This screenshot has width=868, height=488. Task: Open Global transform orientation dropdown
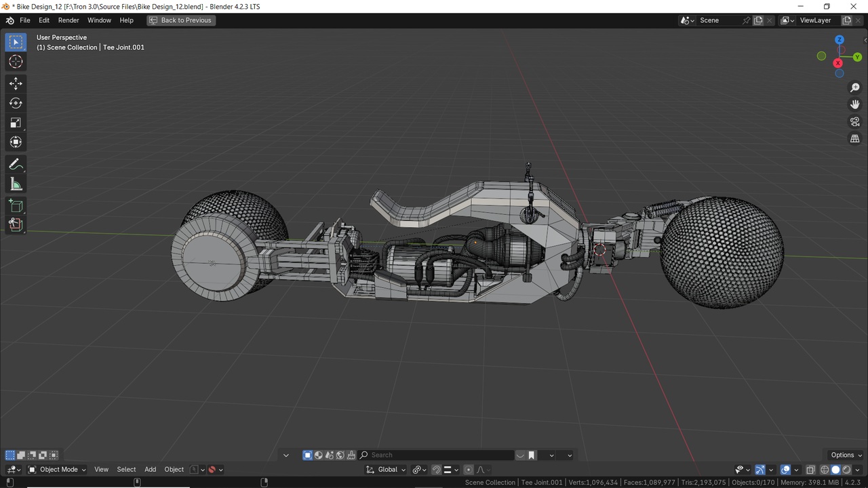tap(386, 470)
